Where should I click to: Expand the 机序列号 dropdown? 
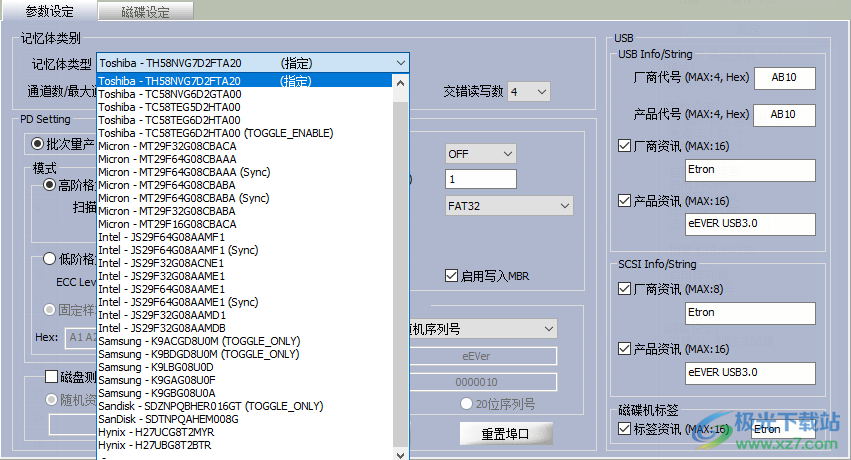(x=483, y=329)
